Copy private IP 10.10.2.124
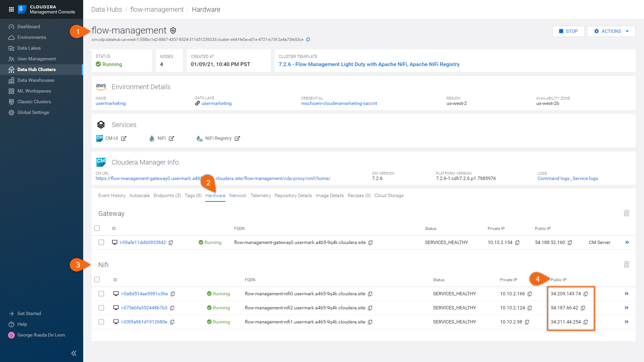The width and height of the screenshot is (644, 362). click(x=530, y=308)
